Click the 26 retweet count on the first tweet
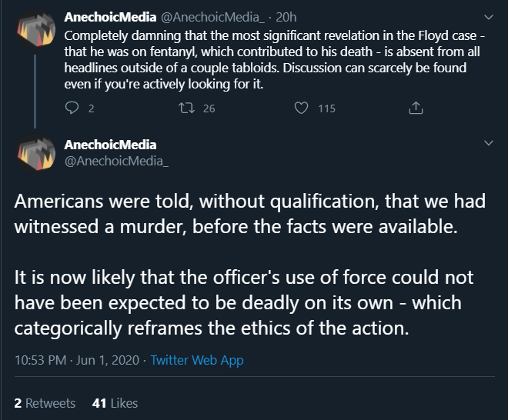508x420 pixels. tap(209, 108)
